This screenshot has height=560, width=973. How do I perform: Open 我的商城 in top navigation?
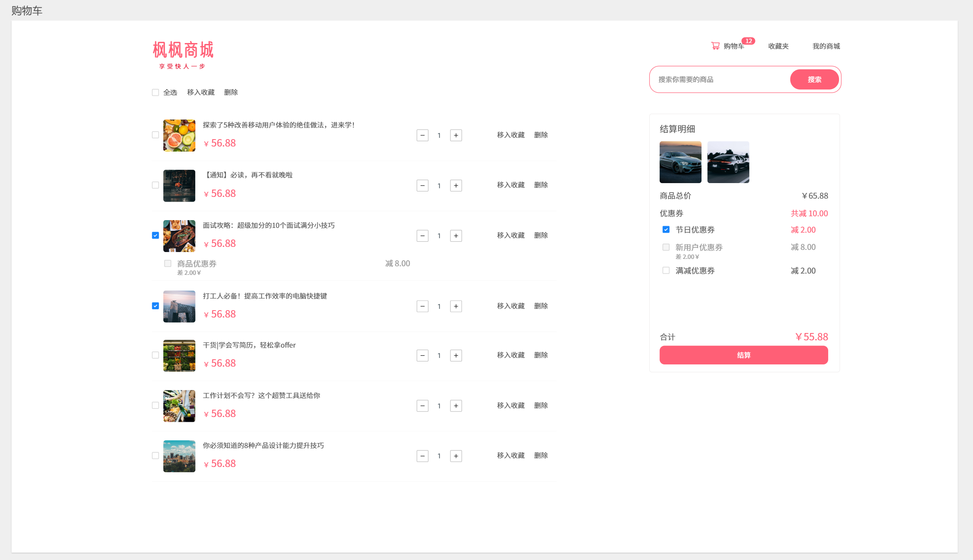point(826,46)
